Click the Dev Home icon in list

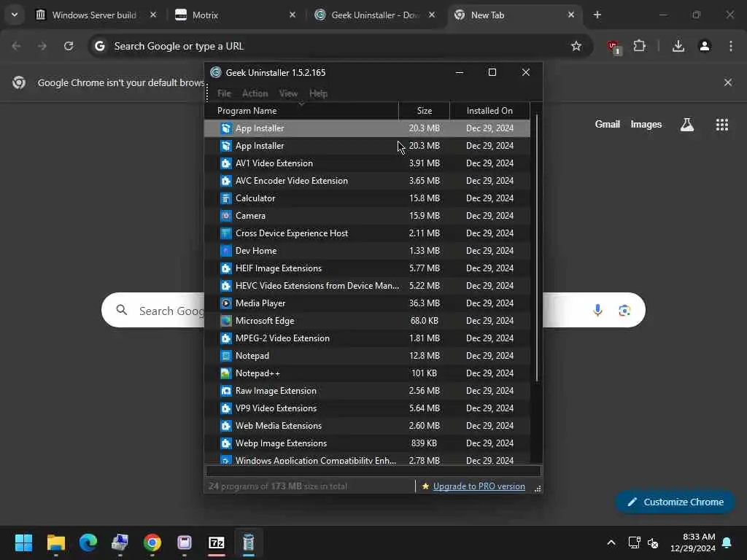click(226, 251)
